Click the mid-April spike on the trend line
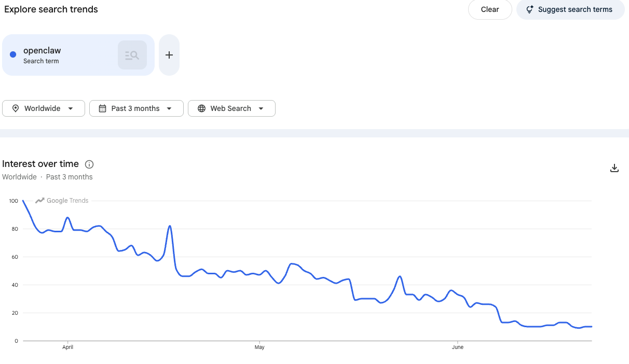Image resolution: width=629 pixels, height=364 pixels. tap(170, 227)
